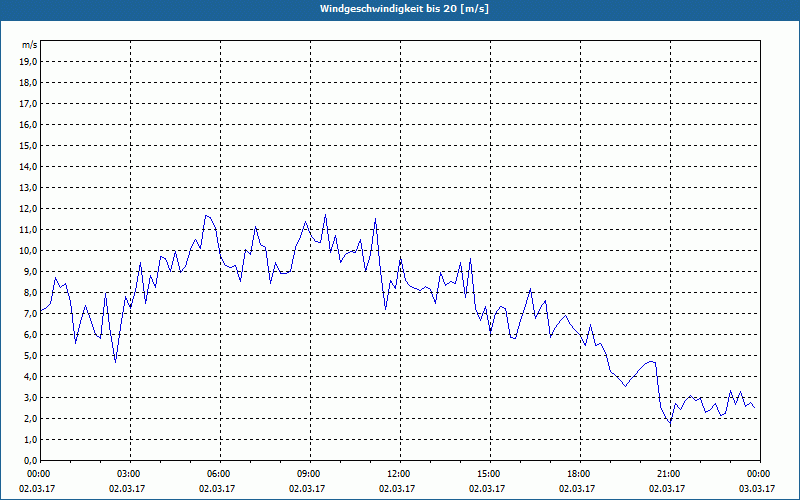The image size is (800, 500).
Task: Click the "9,0" y-axis label
Action: point(30,271)
